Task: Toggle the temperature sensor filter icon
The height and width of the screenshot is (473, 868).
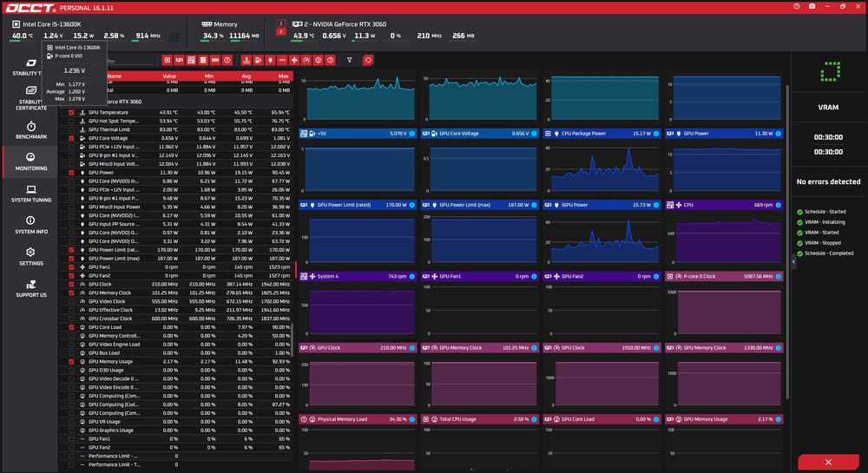Action: pos(246,60)
